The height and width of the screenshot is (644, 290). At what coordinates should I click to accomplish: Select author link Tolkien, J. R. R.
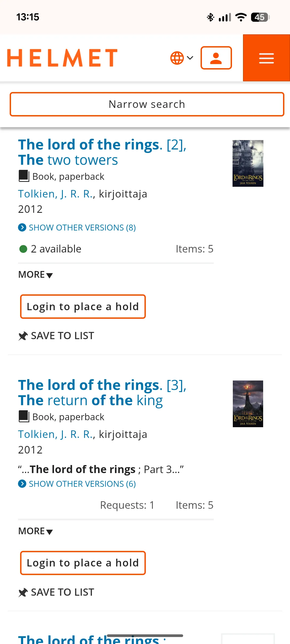[x=55, y=193]
